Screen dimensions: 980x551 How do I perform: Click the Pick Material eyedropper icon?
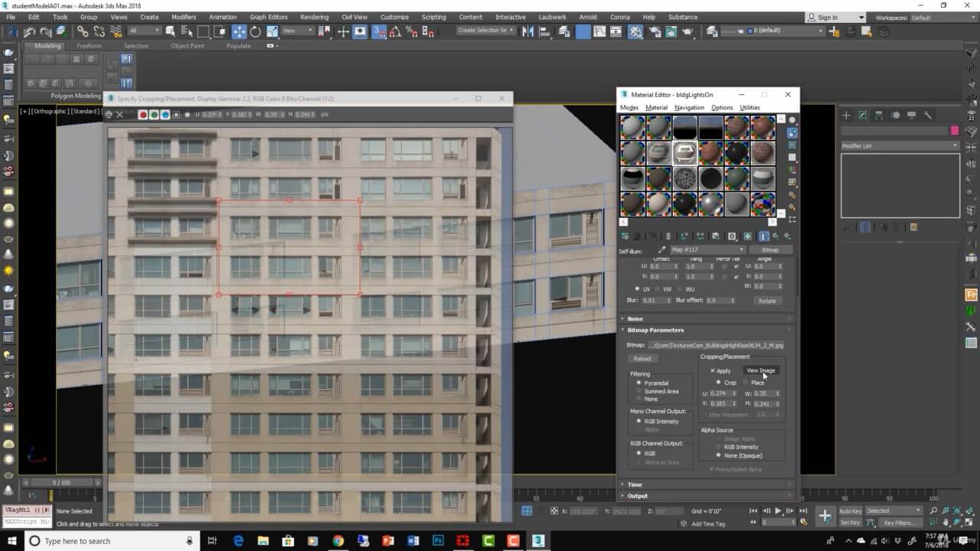(662, 250)
